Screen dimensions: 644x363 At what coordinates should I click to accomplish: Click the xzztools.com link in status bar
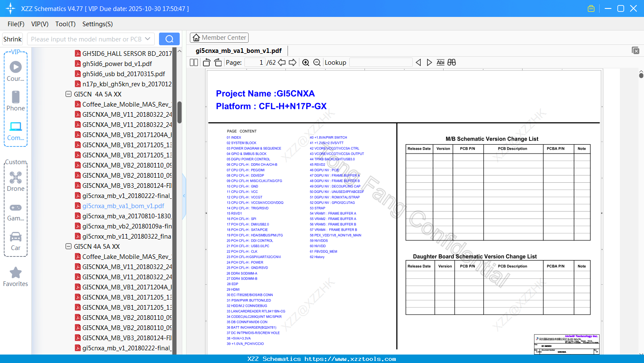(350, 359)
